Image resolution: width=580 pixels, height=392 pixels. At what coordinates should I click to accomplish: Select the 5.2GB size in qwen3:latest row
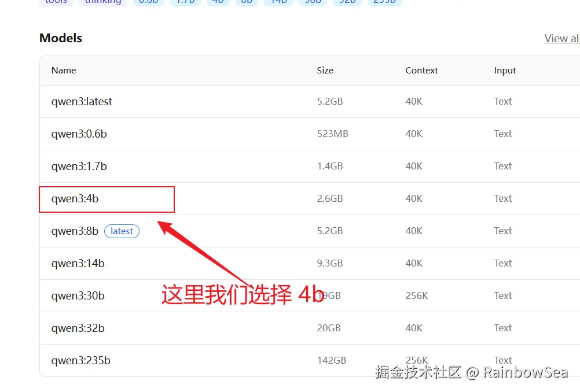[329, 102]
